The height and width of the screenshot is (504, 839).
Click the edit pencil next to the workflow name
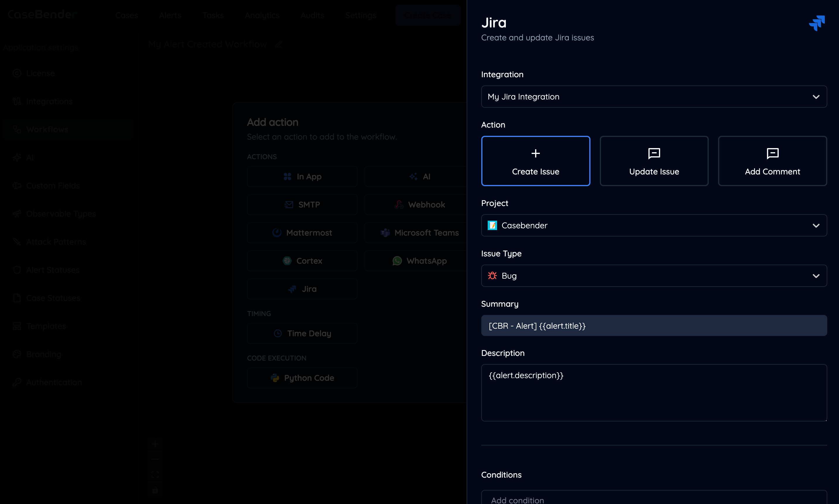pos(278,44)
